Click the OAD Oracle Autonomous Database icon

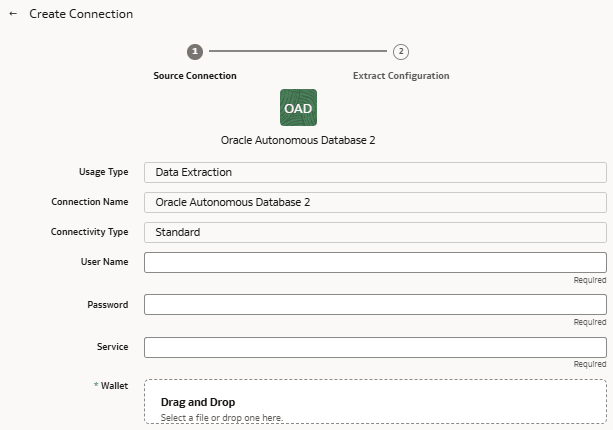[x=298, y=108]
